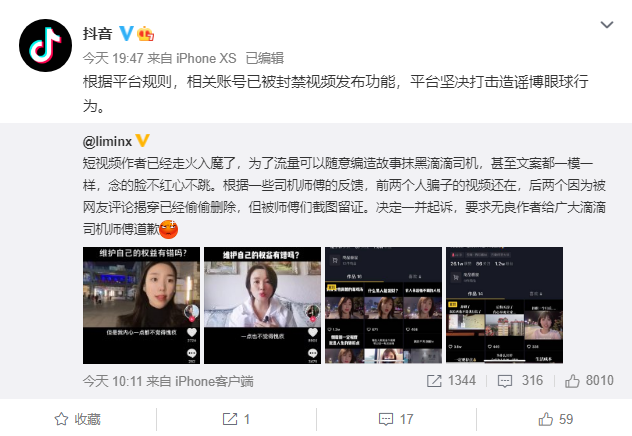Click the quoted post's repost count 1344
The image size is (632, 436).
tap(451, 381)
